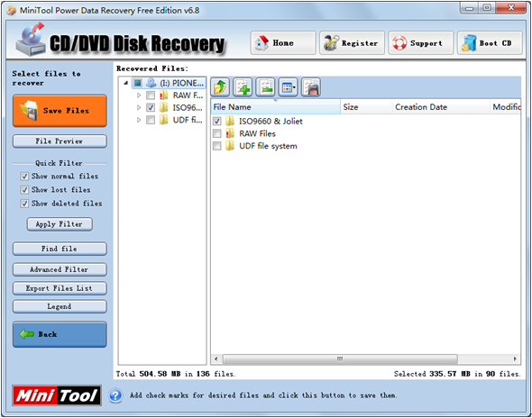
Task: Check UDF file system in file list
Action: point(217,146)
